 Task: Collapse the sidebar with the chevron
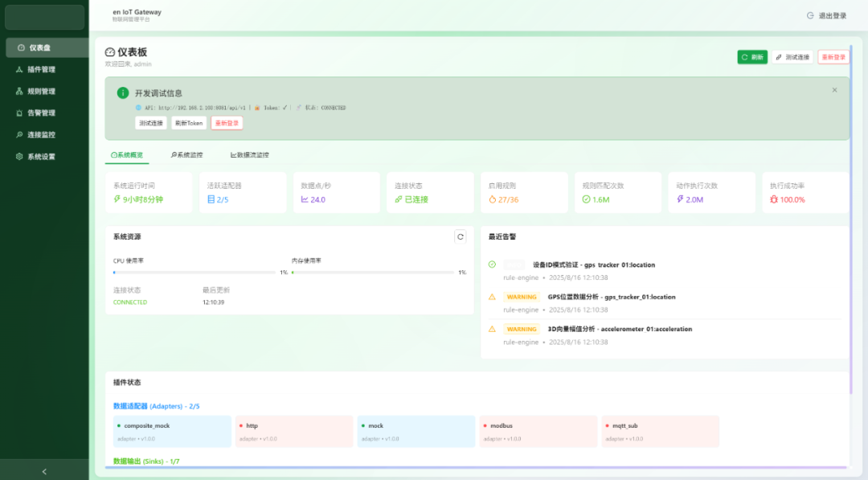coord(44,471)
